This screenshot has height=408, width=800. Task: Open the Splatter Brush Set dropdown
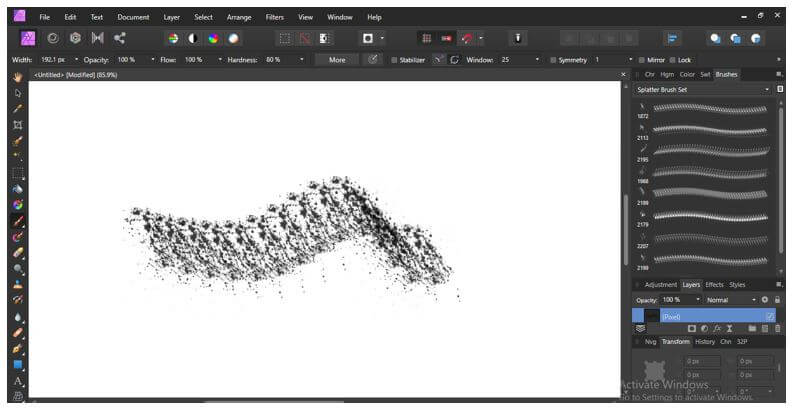(702, 90)
